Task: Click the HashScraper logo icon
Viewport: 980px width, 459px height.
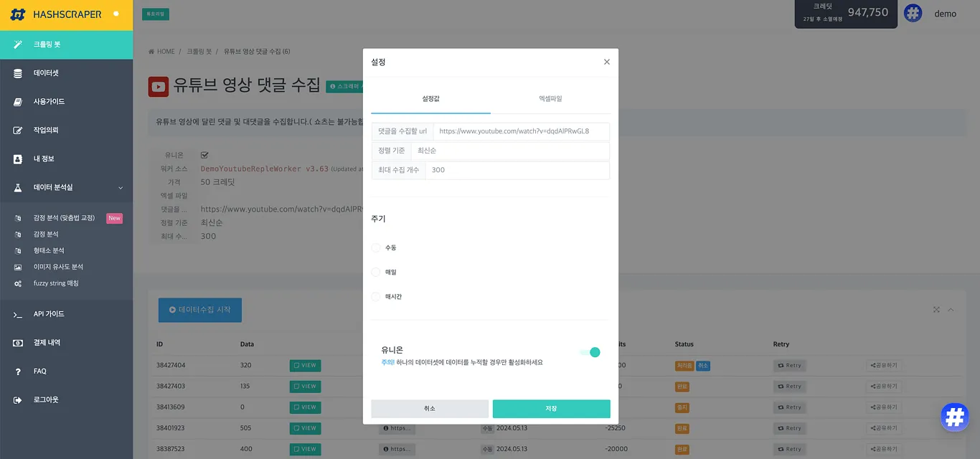Action: point(19,14)
